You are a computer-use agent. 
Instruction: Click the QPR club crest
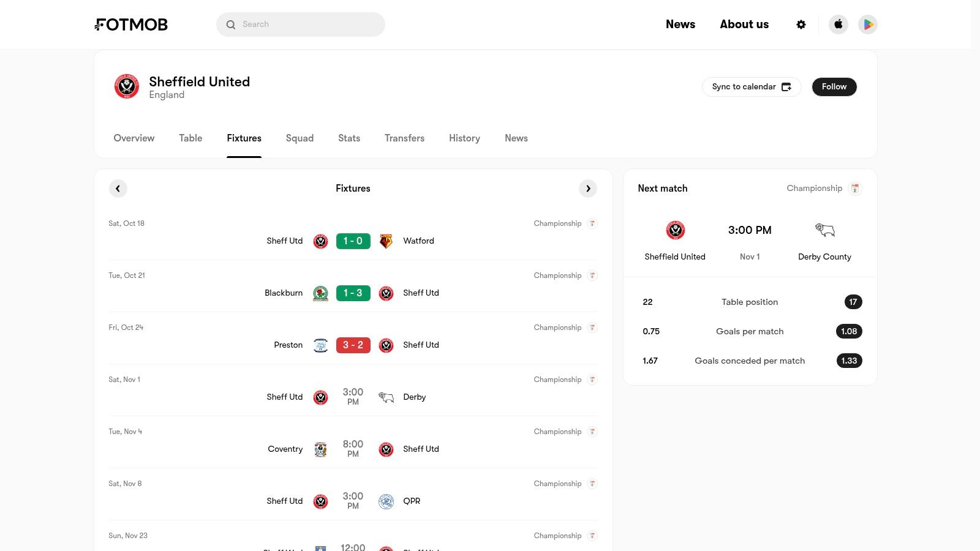[386, 501]
